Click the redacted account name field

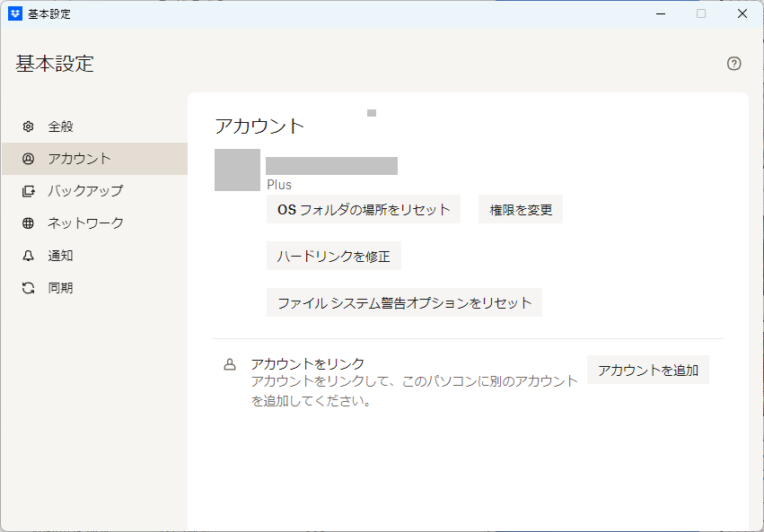(x=331, y=166)
